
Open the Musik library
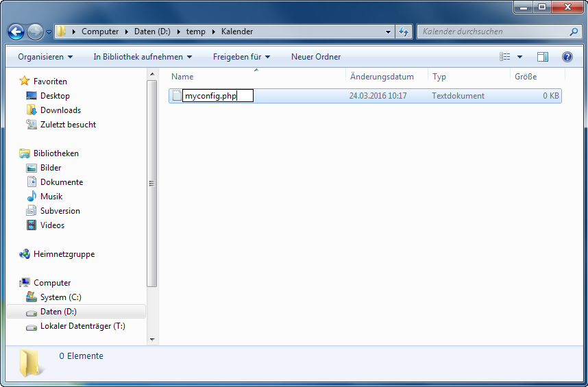click(x=51, y=197)
